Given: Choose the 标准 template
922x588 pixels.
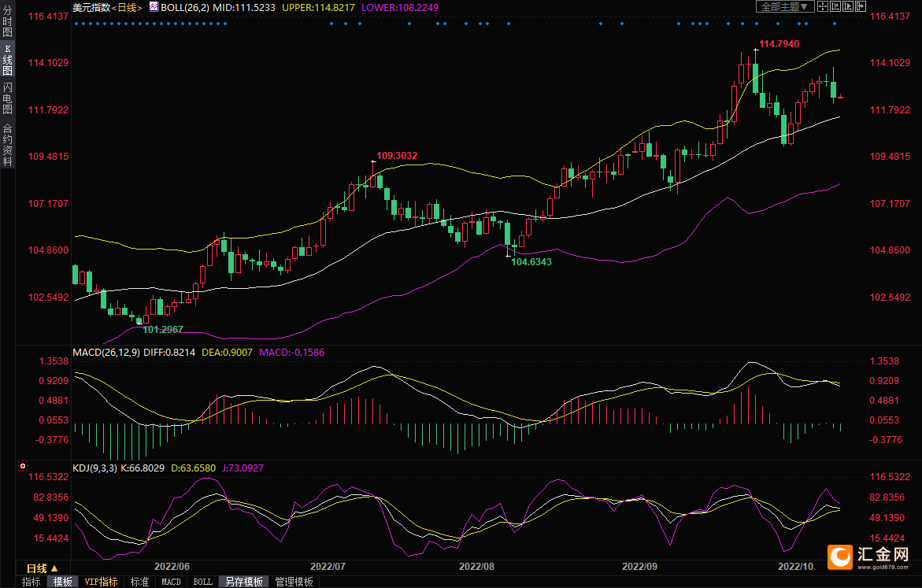Looking at the screenshot, I should (139, 582).
